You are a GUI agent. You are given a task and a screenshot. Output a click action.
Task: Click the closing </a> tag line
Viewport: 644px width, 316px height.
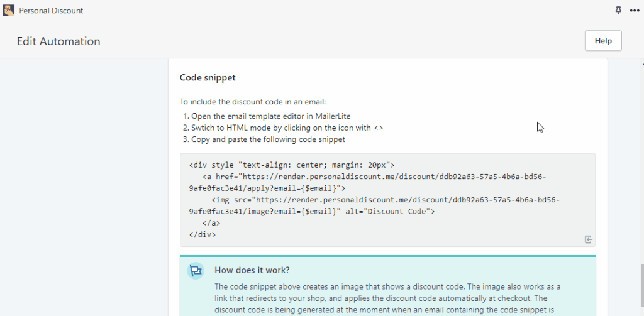[211, 223]
